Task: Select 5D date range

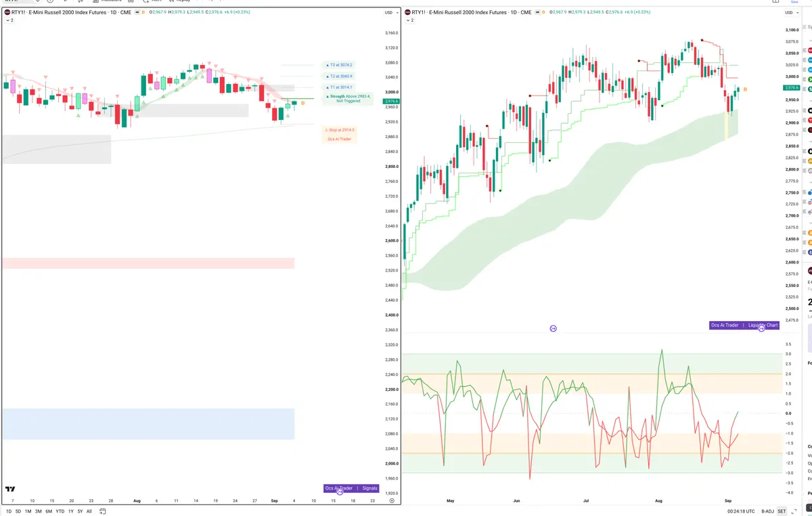Action: [18, 511]
